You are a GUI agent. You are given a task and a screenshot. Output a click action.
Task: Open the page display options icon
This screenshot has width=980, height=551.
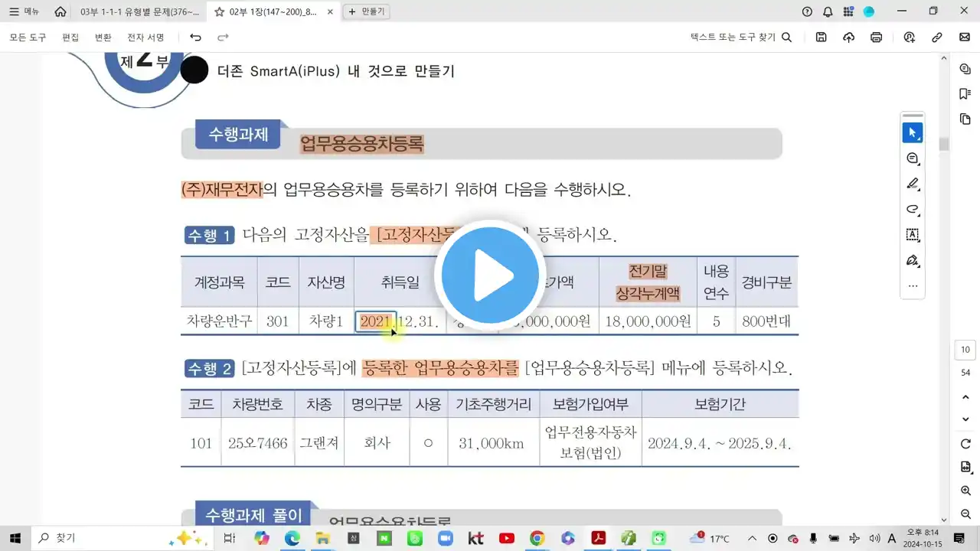(x=965, y=468)
